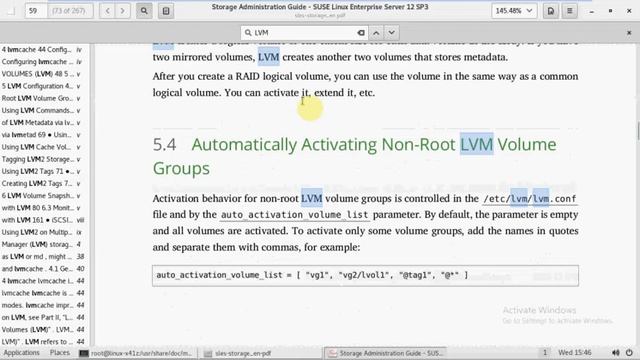Open the Places menu in panel
Screen dimensions: 640x360
pyautogui.click(x=60, y=353)
